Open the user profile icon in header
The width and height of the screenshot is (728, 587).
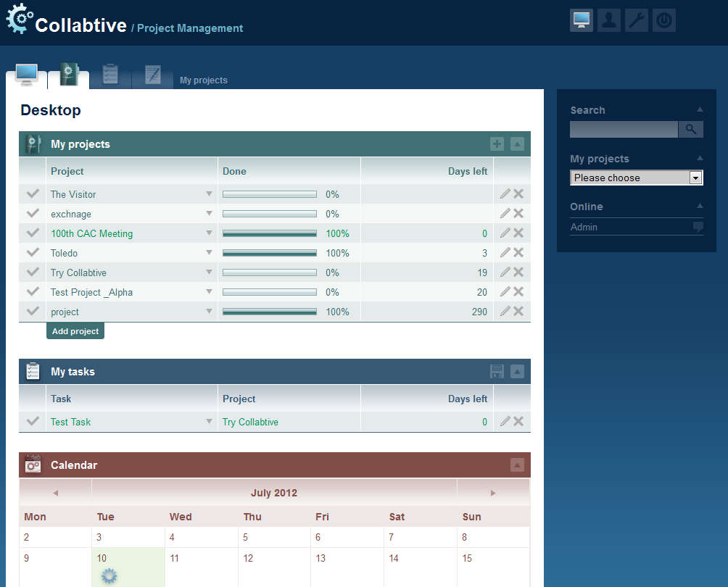tap(609, 20)
